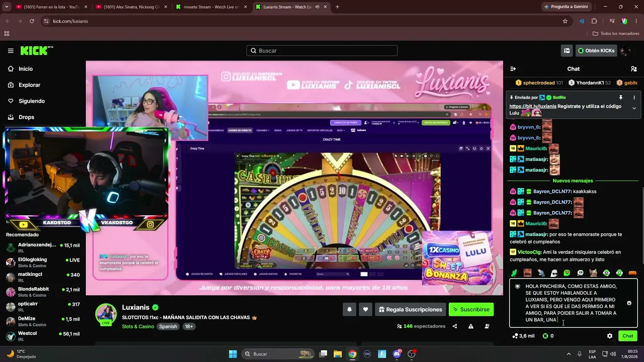The height and width of the screenshot is (362, 644).
Task: Insert the green hand emote
Action: pos(514,273)
